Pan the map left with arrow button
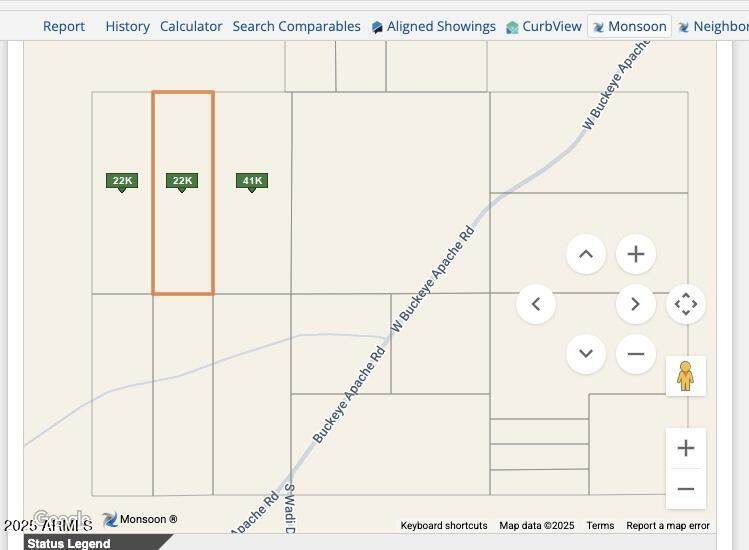Image resolution: width=749 pixels, height=550 pixels. [x=536, y=304]
